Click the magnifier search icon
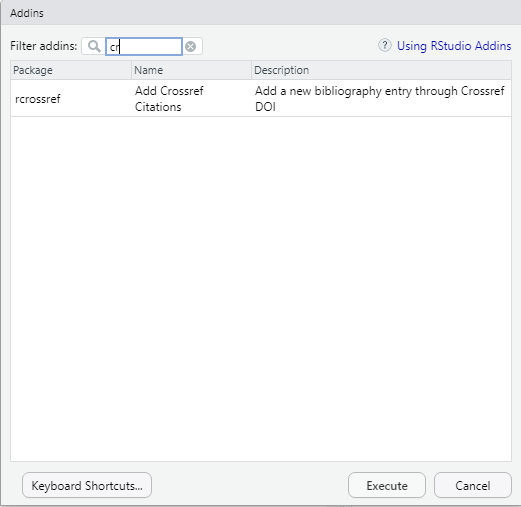This screenshot has height=507, width=521. coord(94,46)
